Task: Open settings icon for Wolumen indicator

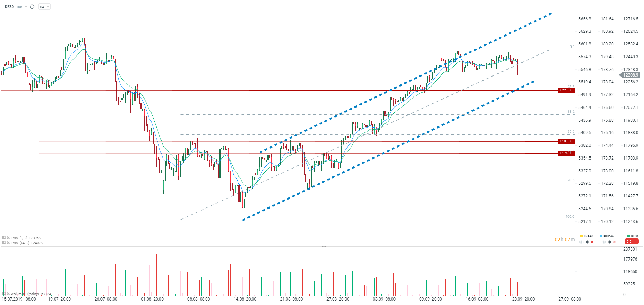Action: [4, 294]
